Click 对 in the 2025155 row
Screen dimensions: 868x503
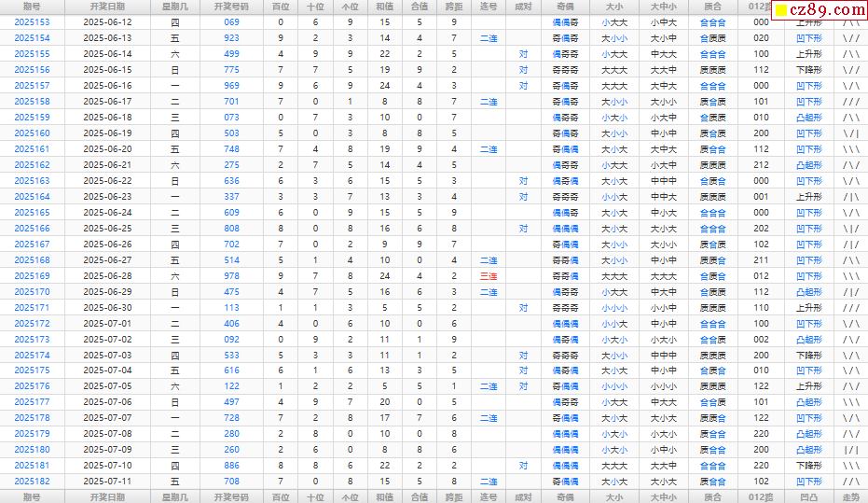(x=523, y=54)
